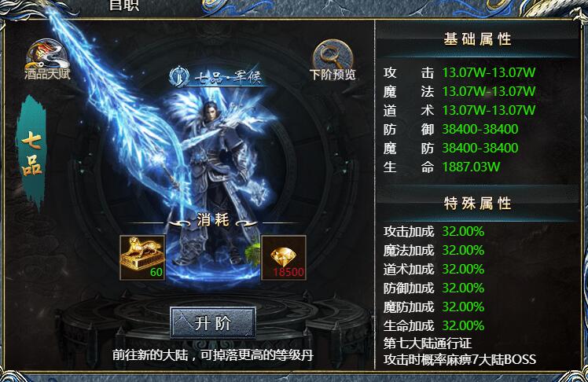Click the 基础属性 section header
Image resolution: width=588 pixels, height=382 pixels.
[477, 39]
